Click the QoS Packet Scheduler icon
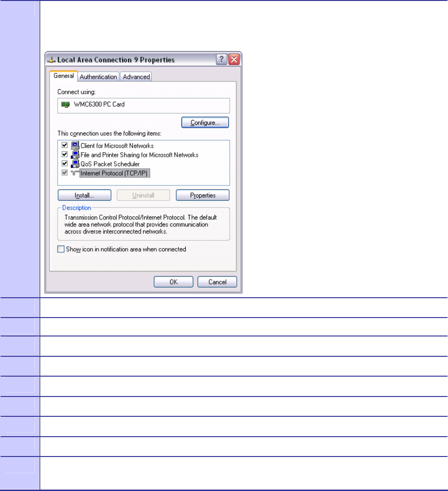 point(75,164)
